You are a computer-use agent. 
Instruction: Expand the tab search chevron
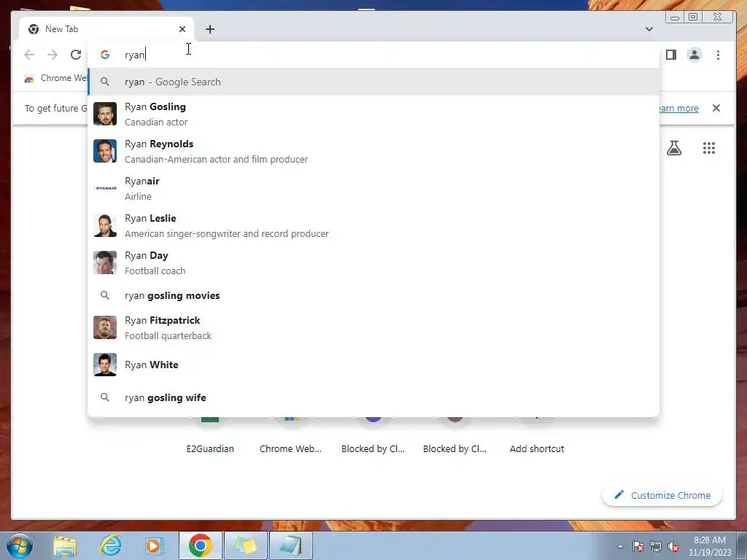[x=649, y=29]
